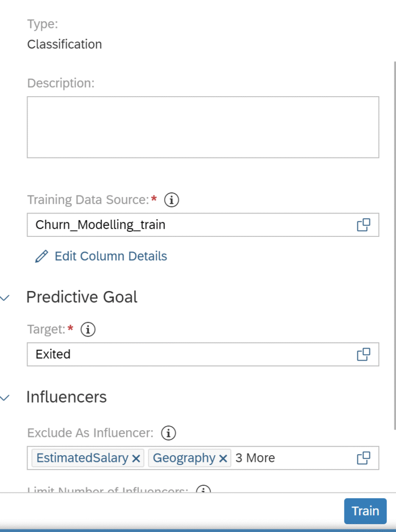Viewport: 396px width, 532px height.
Task: Click the Exited target field
Action: click(x=203, y=354)
